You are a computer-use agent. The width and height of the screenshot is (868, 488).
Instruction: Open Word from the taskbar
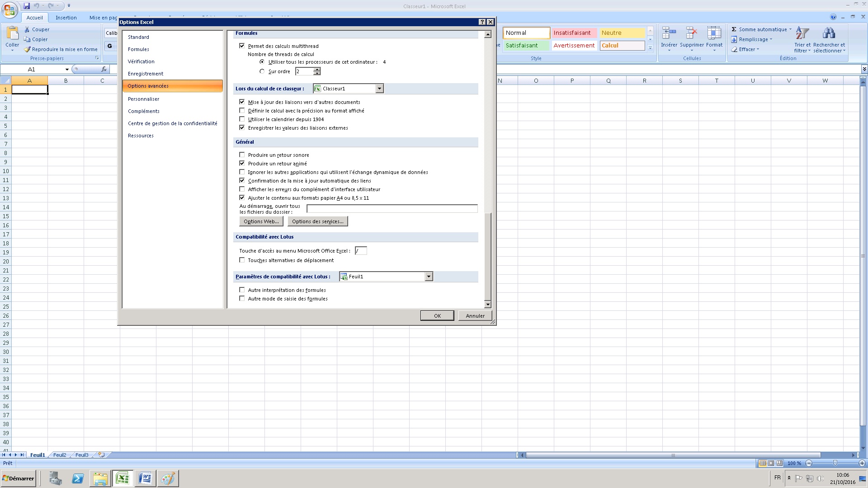point(146,478)
